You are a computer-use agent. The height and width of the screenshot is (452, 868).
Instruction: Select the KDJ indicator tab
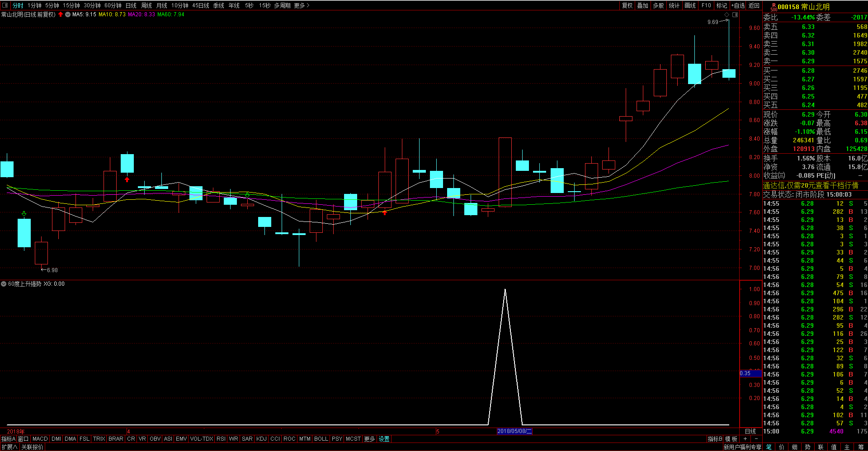tap(261, 439)
